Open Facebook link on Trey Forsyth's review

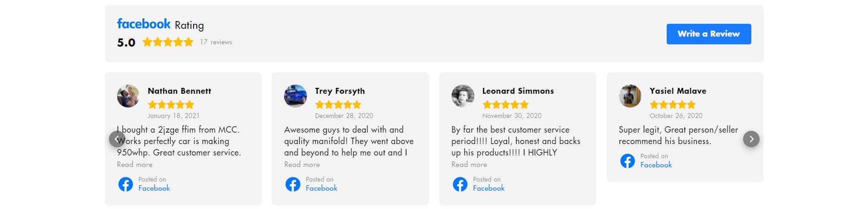coord(321,188)
